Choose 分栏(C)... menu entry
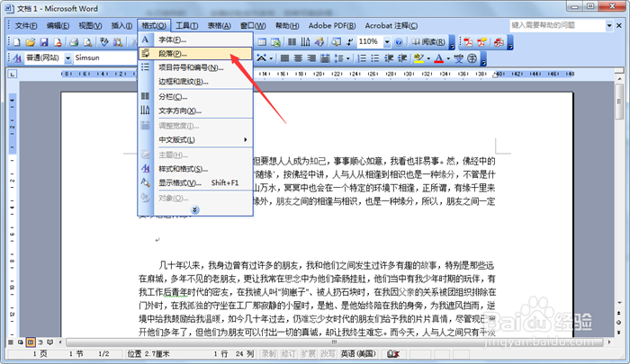The height and width of the screenshot is (364, 630). 195,97
